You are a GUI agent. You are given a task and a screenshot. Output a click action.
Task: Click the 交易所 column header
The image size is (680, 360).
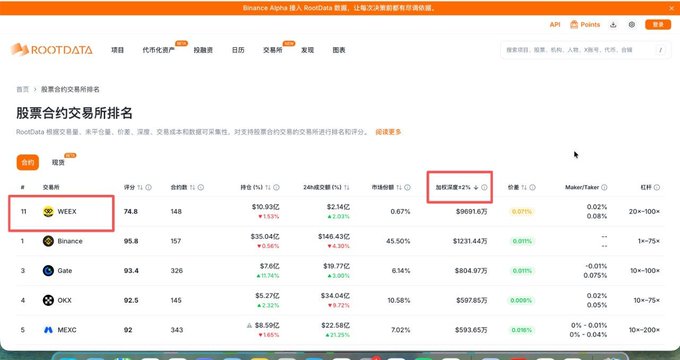pos(51,187)
